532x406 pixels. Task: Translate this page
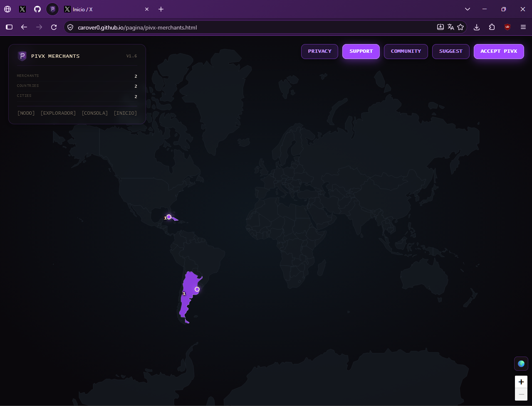[x=450, y=27]
